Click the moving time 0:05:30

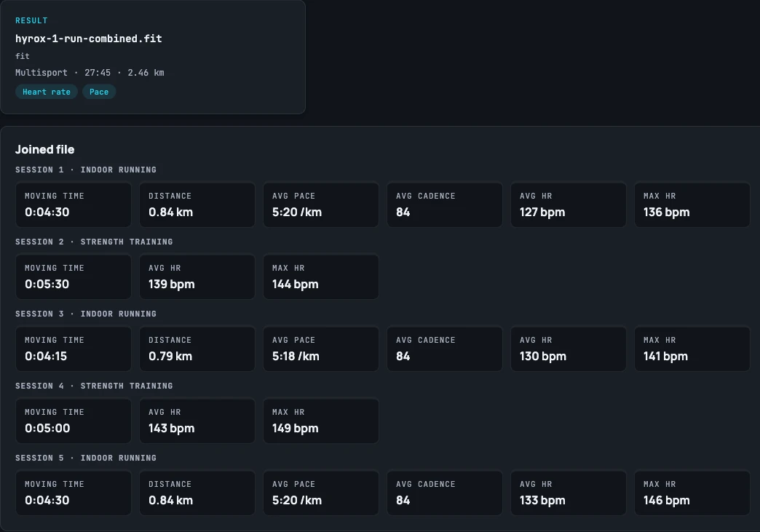47,285
